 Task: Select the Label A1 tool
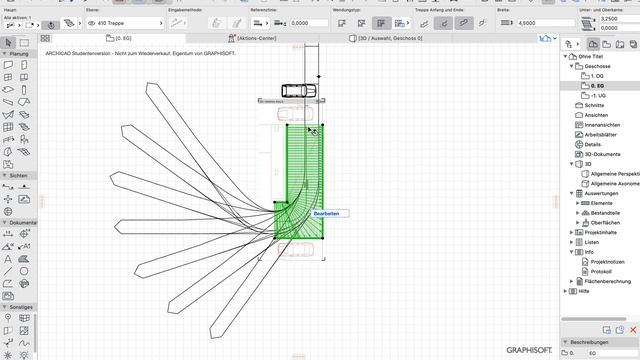click(x=24, y=246)
